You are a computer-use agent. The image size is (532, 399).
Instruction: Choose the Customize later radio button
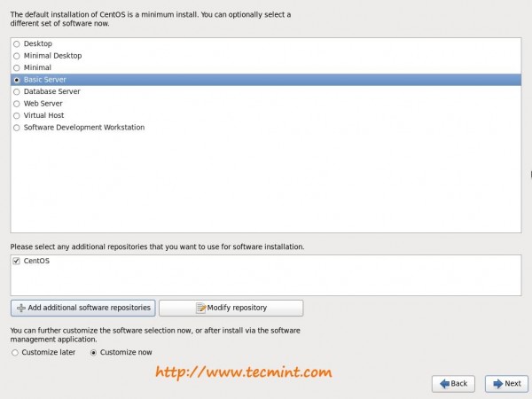(17, 353)
